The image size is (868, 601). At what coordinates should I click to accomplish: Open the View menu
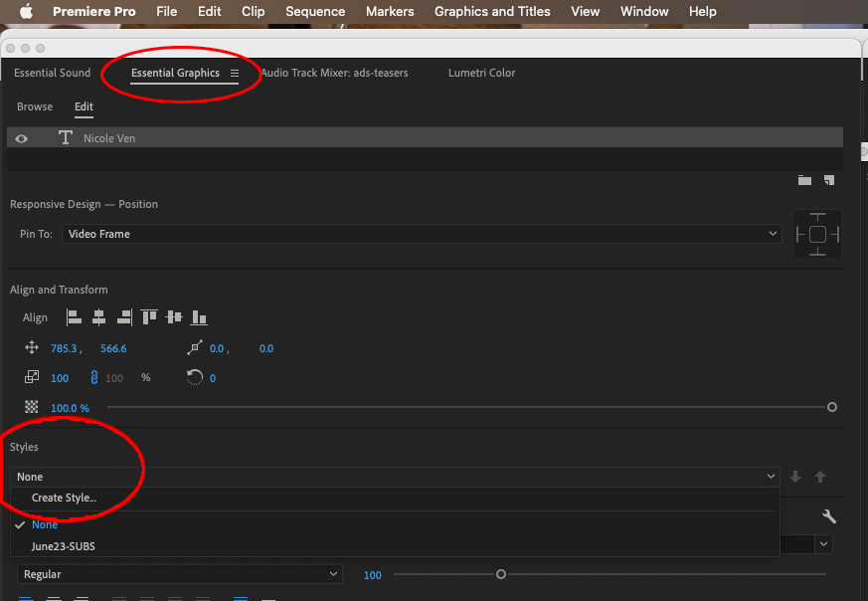click(585, 11)
